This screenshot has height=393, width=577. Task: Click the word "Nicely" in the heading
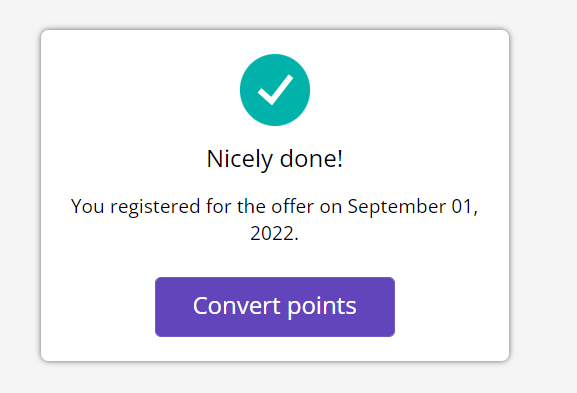coord(240,160)
